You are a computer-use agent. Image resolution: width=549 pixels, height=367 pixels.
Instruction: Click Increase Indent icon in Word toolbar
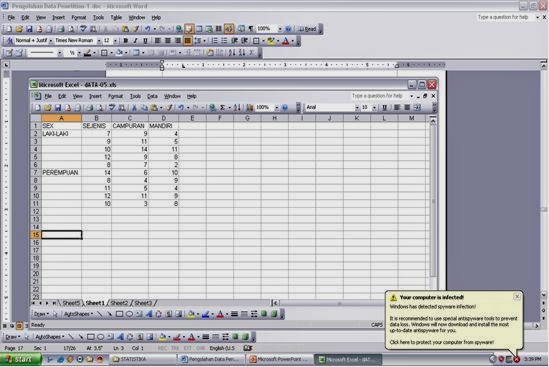[x=244, y=41]
